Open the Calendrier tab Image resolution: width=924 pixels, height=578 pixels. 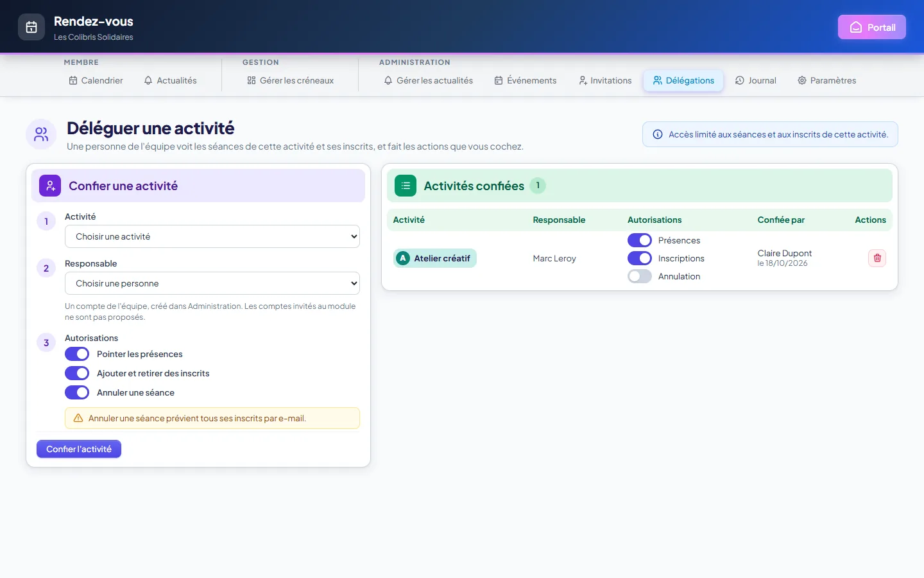(96, 80)
